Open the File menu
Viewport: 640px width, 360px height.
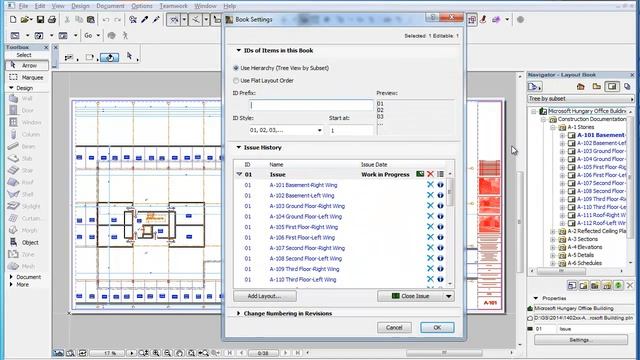pyautogui.click(x=23, y=6)
